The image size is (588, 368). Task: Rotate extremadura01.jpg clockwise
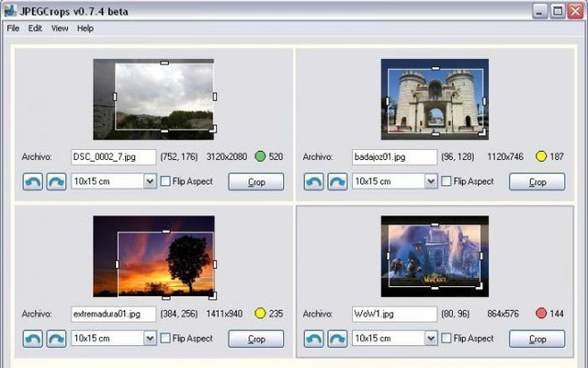[56, 339]
